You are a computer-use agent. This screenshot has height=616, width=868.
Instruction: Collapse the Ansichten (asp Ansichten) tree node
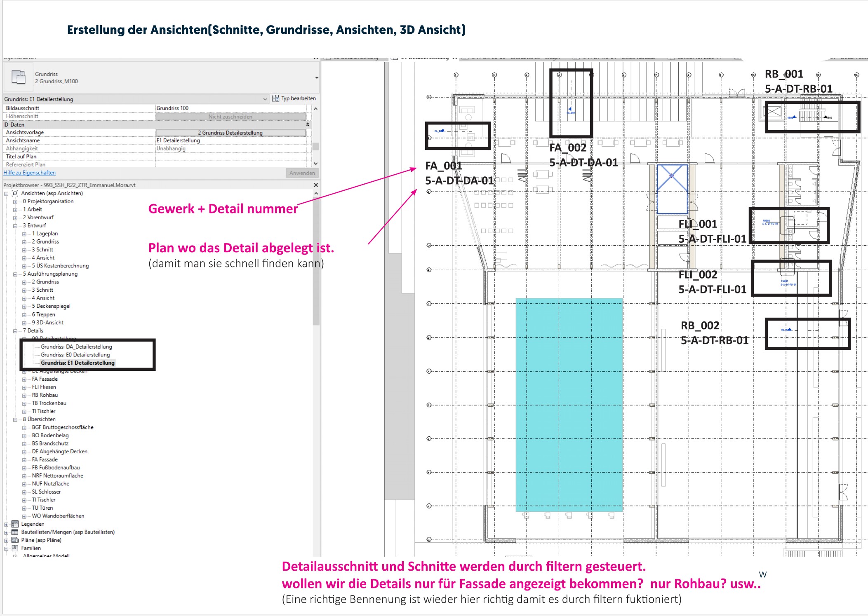[6, 194]
